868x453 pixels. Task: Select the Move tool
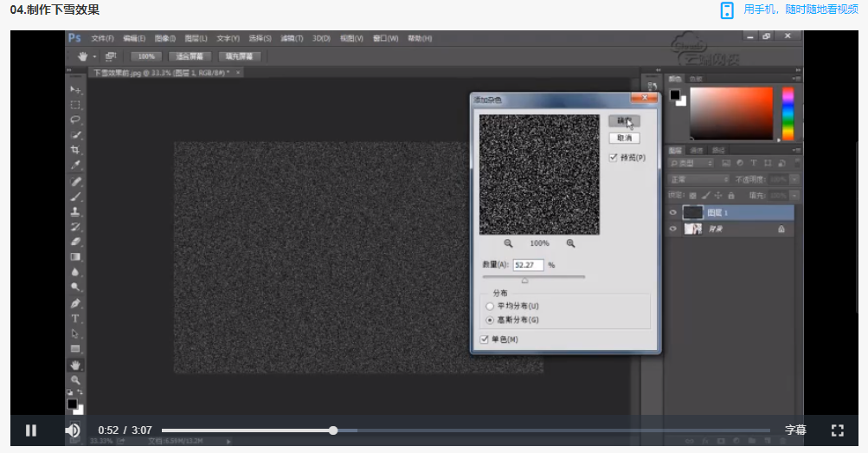coord(75,90)
